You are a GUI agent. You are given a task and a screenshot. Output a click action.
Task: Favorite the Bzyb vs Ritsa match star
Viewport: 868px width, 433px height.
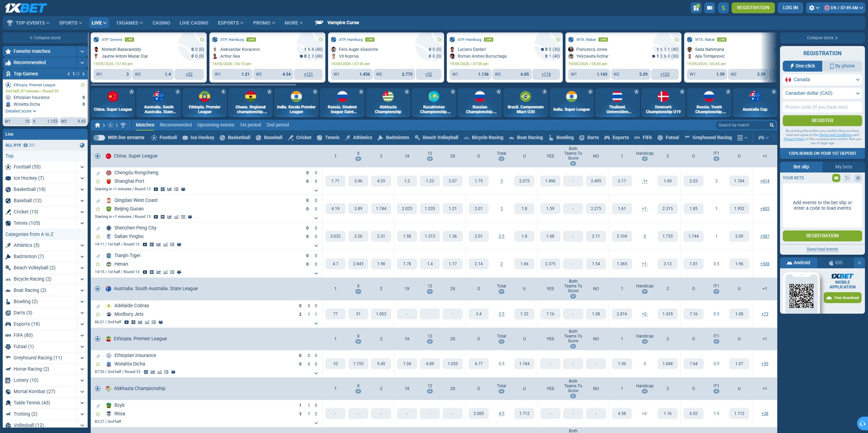pyautogui.click(x=98, y=414)
